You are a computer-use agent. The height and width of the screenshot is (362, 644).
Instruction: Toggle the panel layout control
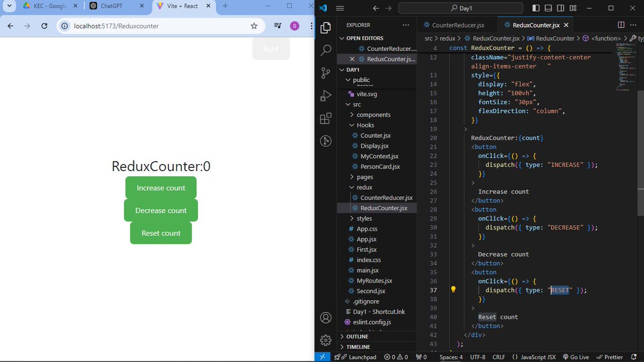pos(547,8)
